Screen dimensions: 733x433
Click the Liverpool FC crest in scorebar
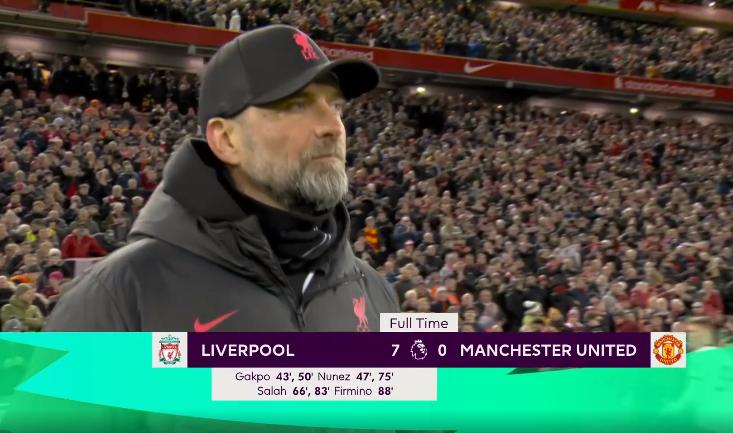pyautogui.click(x=169, y=350)
